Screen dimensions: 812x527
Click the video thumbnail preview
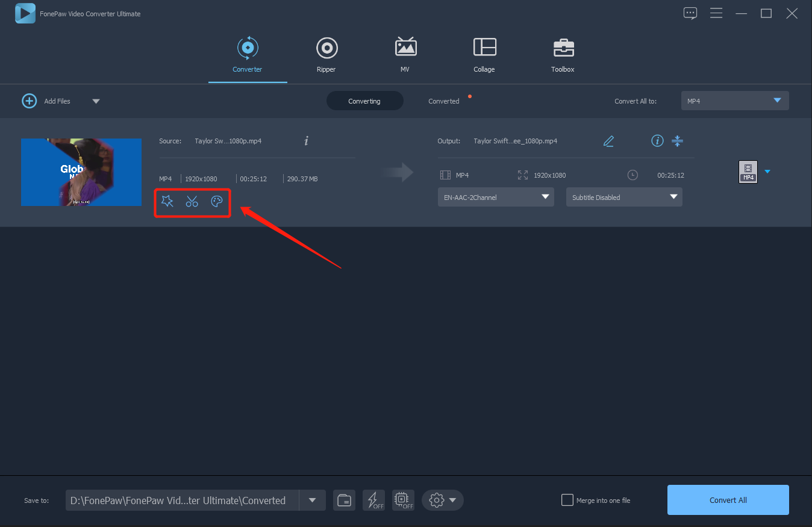coord(81,172)
